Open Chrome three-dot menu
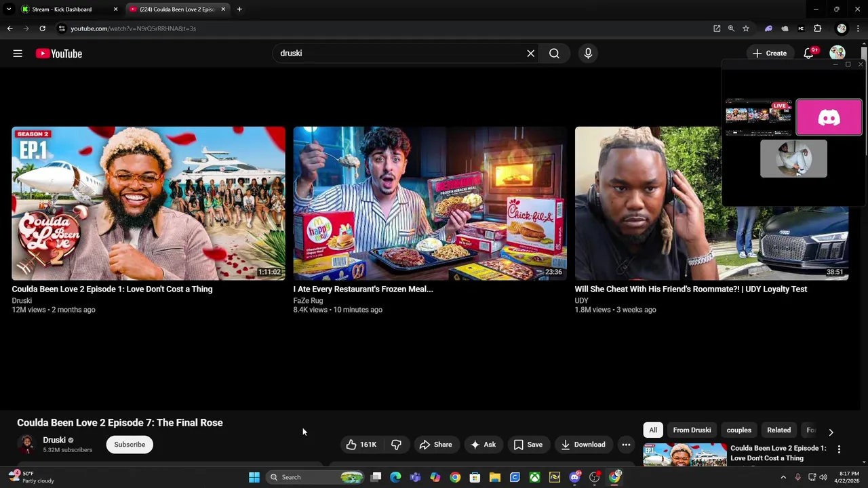This screenshot has width=868, height=488. (x=859, y=28)
